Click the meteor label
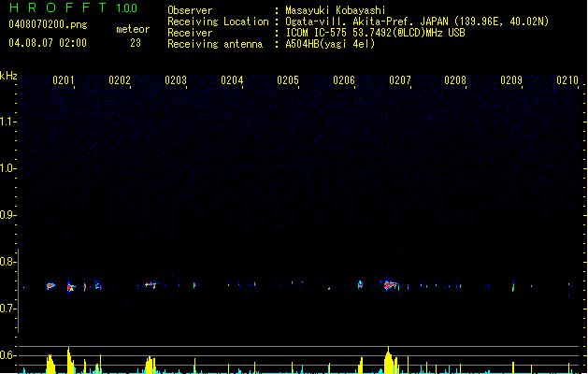 tap(133, 29)
